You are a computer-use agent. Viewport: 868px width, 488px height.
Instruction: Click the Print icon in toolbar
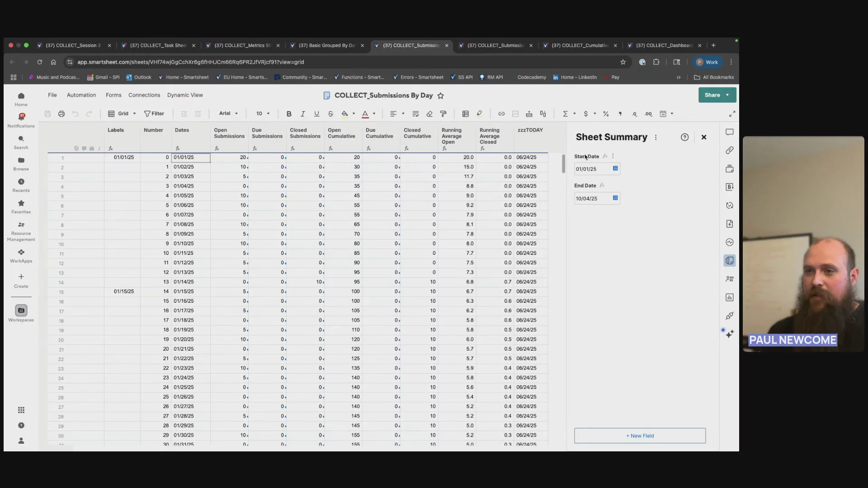(x=61, y=114)
